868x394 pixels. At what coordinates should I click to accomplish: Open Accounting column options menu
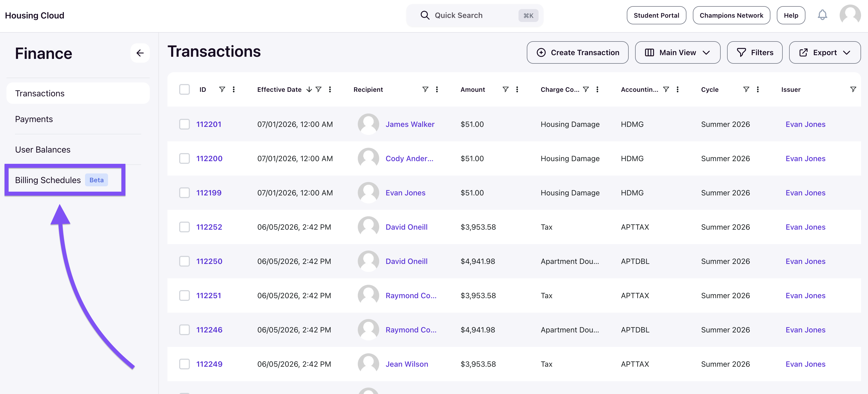click(x=677, y=89)
